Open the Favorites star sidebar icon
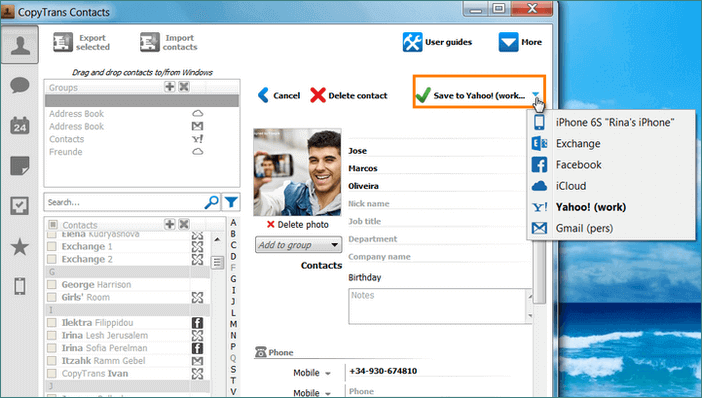The height and width of the screenshot is (398, 702). click(x=20, y=247)
